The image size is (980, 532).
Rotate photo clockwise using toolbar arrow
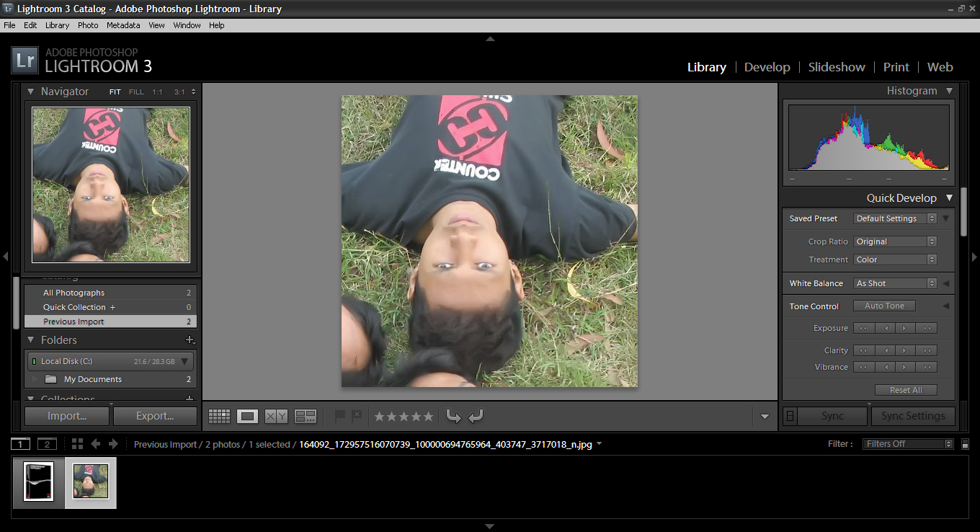click(476, 416)
